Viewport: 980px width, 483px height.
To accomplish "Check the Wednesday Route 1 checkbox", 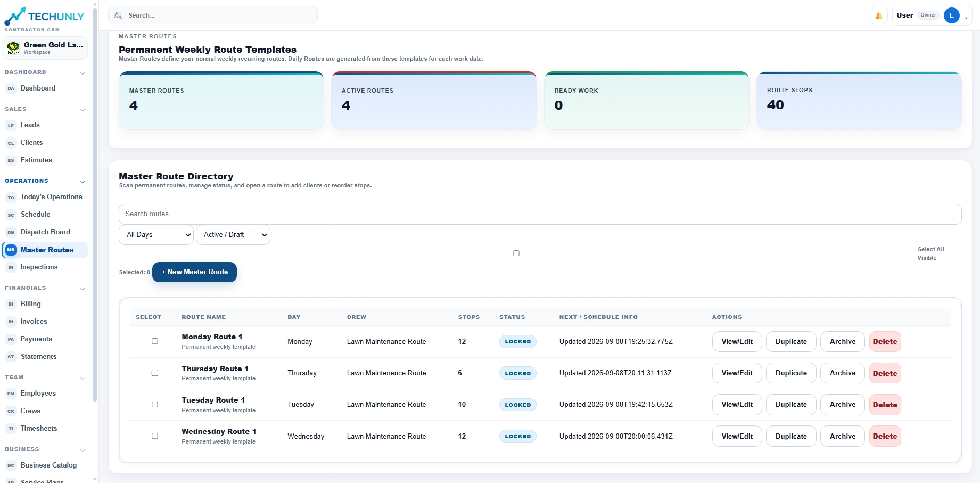I will coord(155,436).
